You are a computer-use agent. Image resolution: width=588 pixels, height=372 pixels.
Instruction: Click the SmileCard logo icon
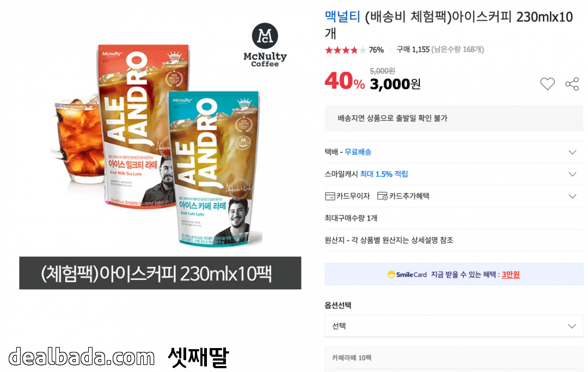point(391,274)
